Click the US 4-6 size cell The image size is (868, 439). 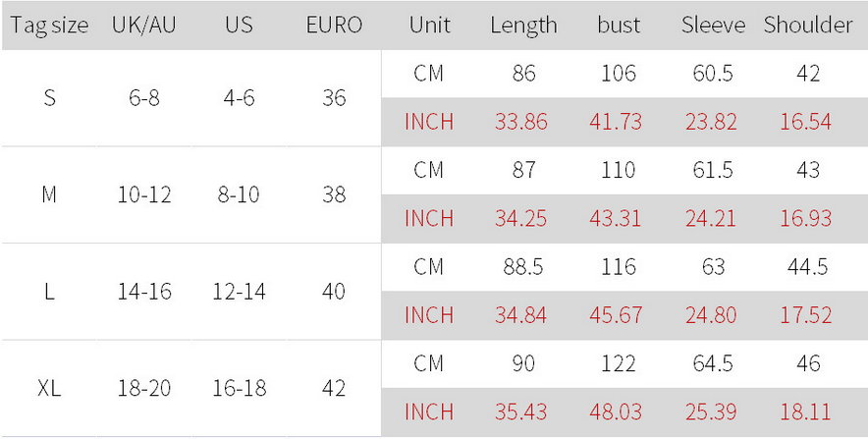click(x=239, y=98)
